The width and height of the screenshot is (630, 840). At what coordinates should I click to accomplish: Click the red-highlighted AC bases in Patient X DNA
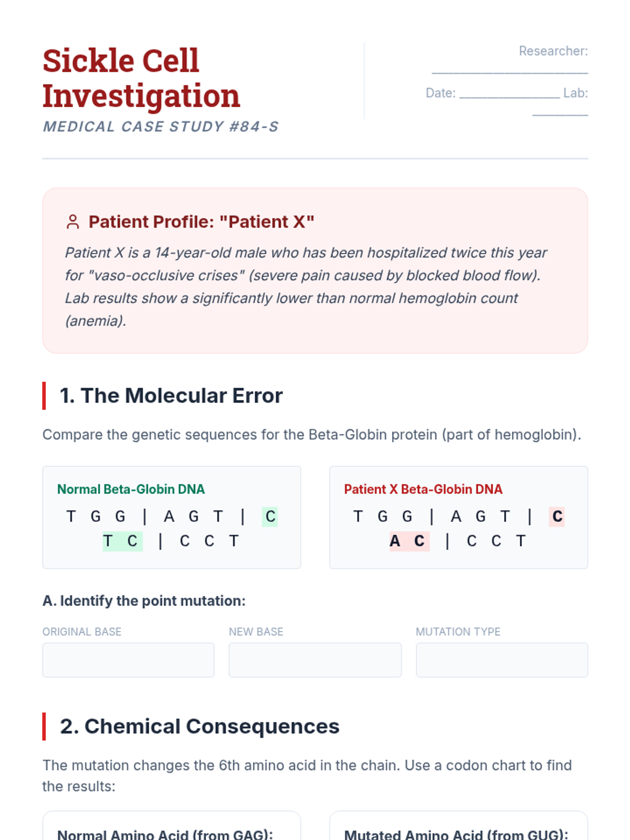tap(409, 541)
